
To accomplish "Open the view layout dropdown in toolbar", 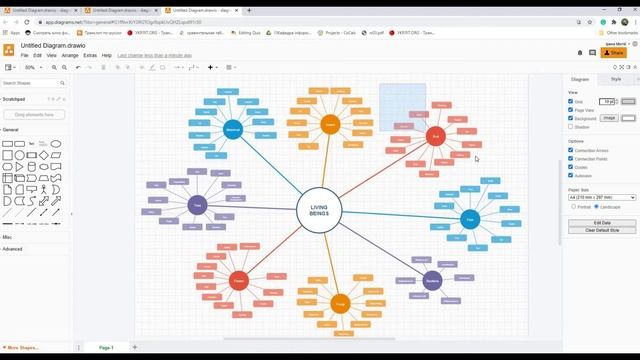I will pos(10,67).
